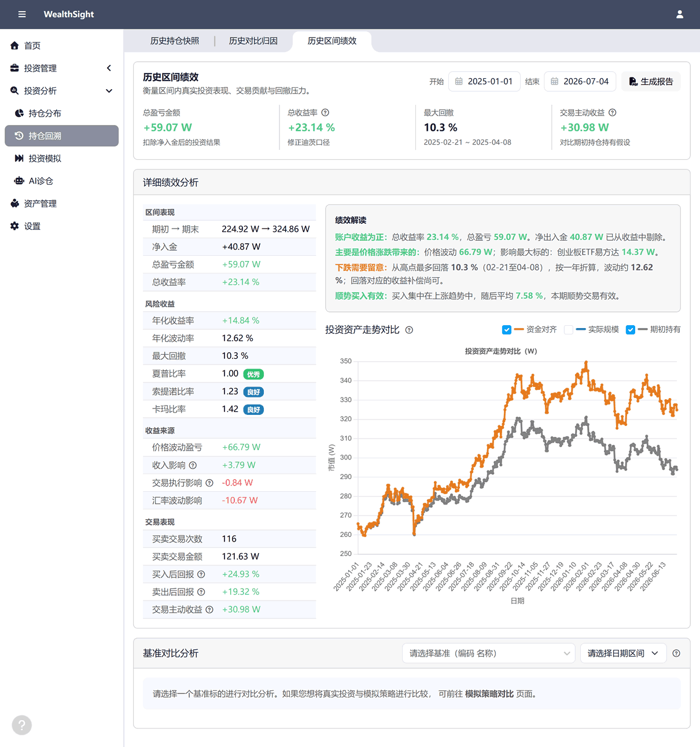Click help icon beside 交易执行影响

coord(209,483)
